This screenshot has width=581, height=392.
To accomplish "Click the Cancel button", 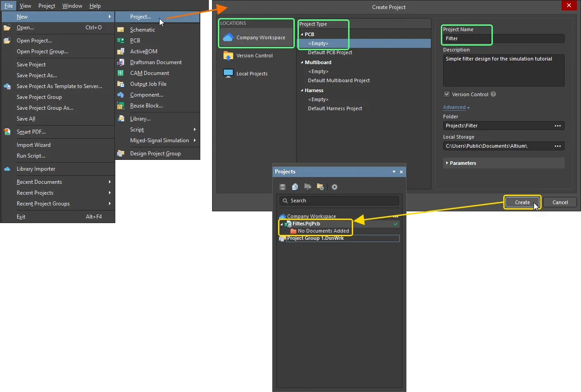I will point(560,202).
